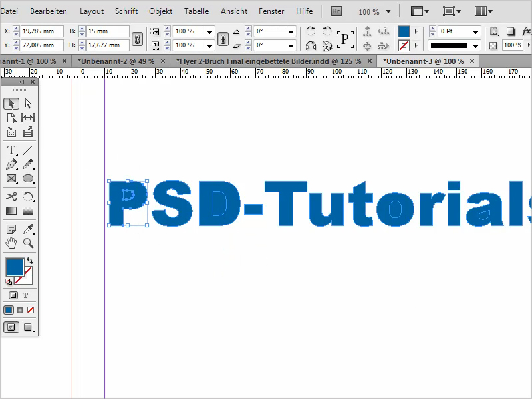Screen dimensions: 532x399
Task: Select the Zoom tool
Action: (28, 243)
